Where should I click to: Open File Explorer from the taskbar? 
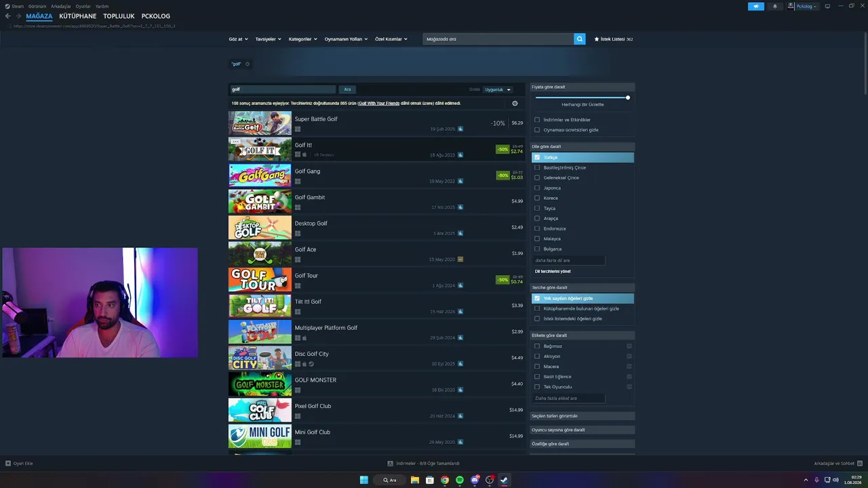(x=415, y=480)
